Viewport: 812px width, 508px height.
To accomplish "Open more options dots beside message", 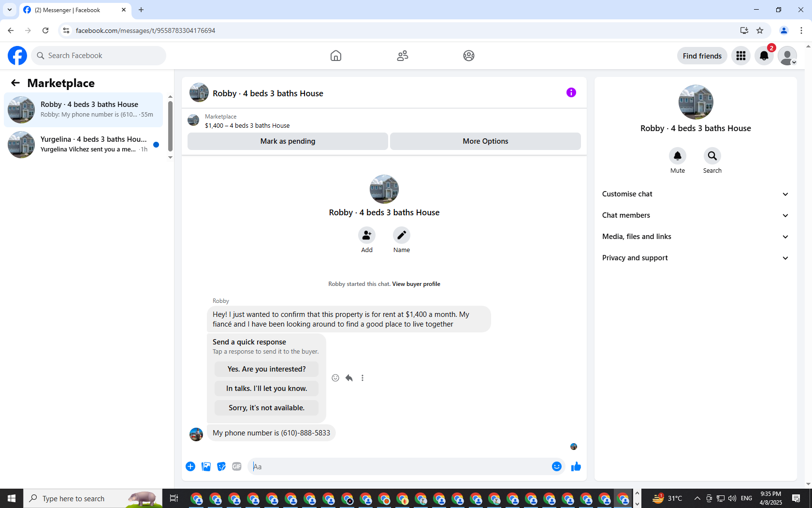I will point(362,378).
